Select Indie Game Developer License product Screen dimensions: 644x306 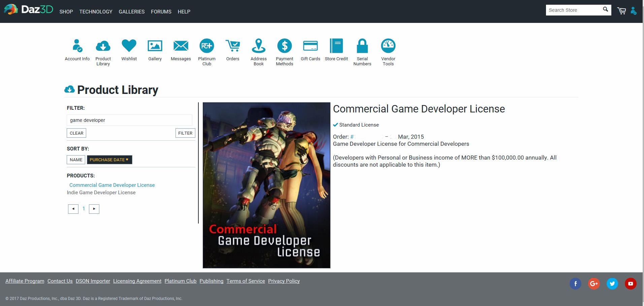coord(101,193)
